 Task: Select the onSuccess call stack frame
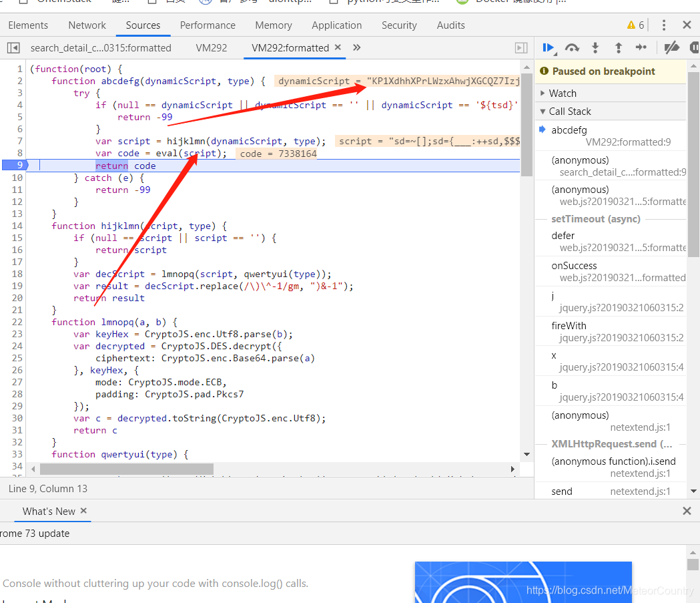pyautogui.click(x=611, y=271)
